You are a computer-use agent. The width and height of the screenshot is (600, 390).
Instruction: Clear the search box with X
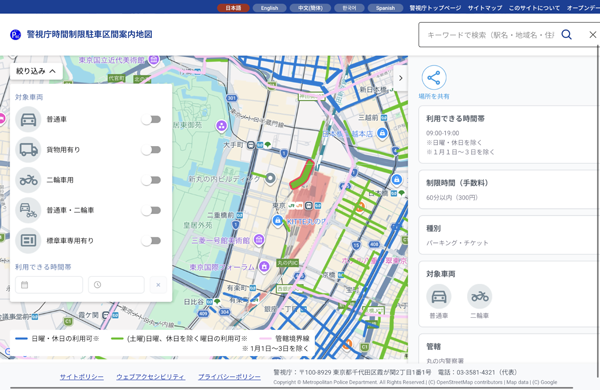pyautogui.click(x=593, y=35)
